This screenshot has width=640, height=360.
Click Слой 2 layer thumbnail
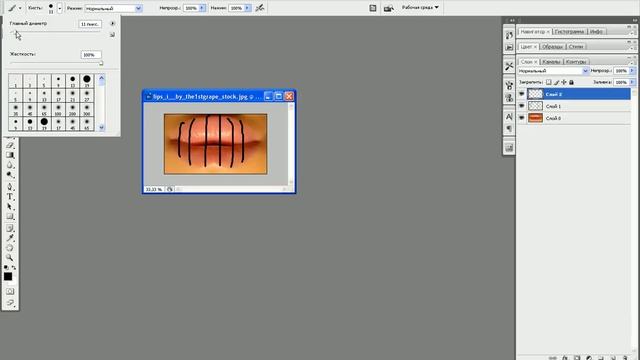click(x=535, y=94)
